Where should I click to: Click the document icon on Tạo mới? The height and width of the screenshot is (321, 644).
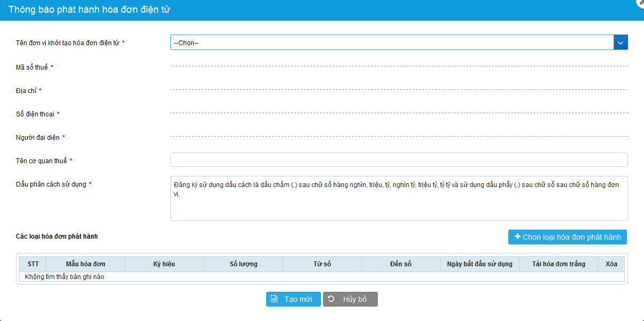point(275,299)
